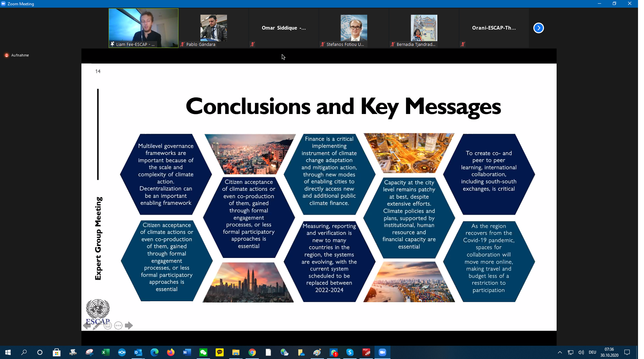Open slideshow subtitles/see all slides button
644x359 pixels.
108,326
